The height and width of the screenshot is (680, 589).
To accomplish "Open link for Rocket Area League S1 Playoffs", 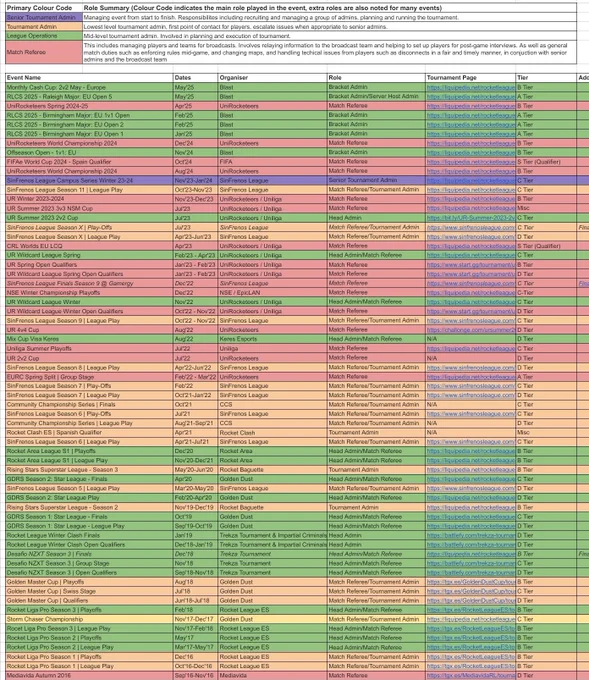I will (471, 451).
